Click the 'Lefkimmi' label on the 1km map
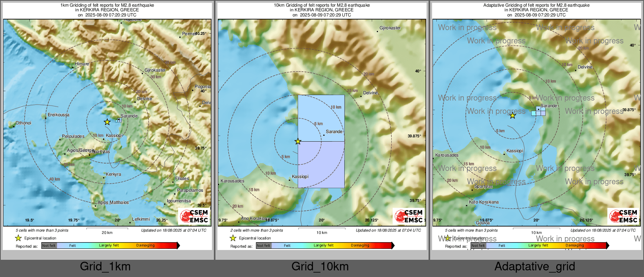This screenshot has height=277, width=644. [x=141, y=219]
